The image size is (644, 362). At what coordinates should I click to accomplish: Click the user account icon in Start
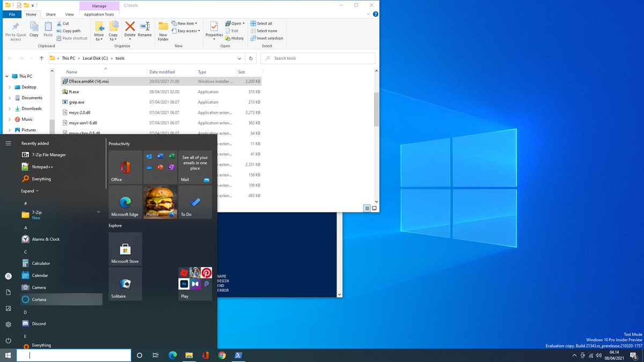8,276
